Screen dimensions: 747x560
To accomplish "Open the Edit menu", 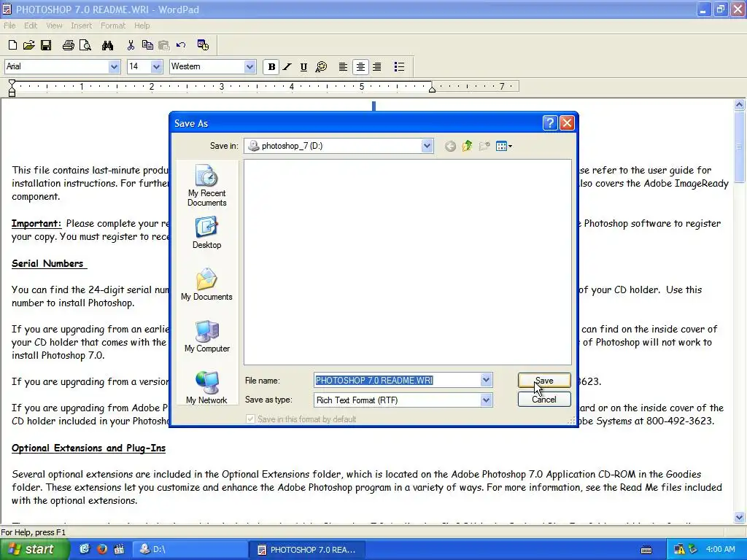I will pyautogui.click(x=31, y=26).
